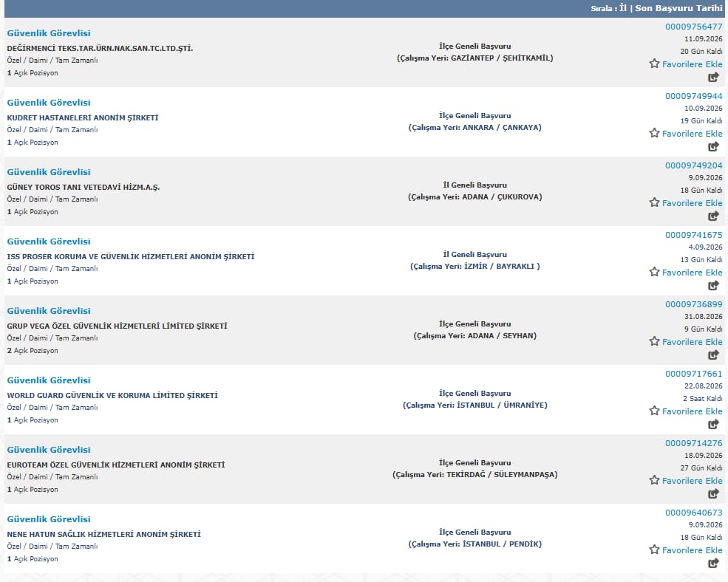Select company name EUROTEAM ÖZEL GÜVENLİK HİZMETLERİ
This screenshot has width=728, height=582.
click(115, 465)
